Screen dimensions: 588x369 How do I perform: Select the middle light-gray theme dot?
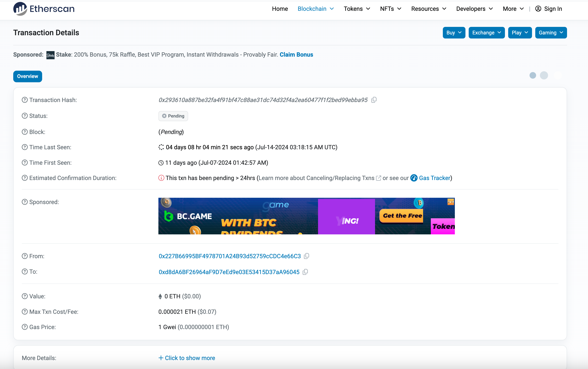click(544, 75)
